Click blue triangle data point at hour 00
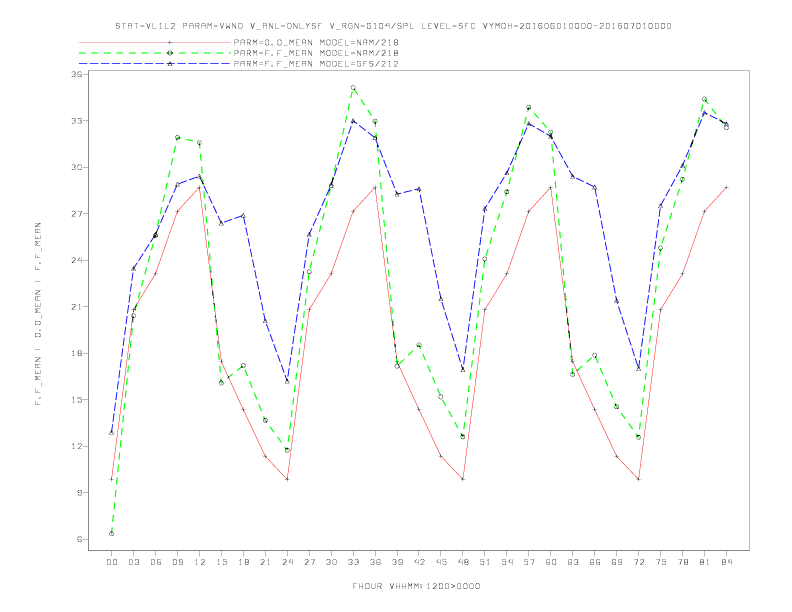This screenshot has height=612, width=792. click(x=112, y=433)
